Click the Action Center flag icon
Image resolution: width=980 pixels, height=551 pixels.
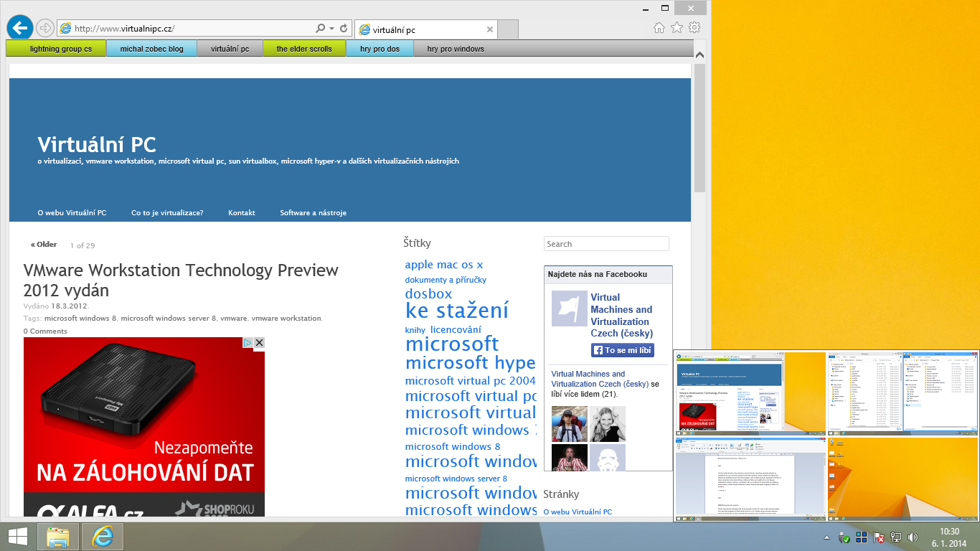pyautogui.click(x=878, y=537)
